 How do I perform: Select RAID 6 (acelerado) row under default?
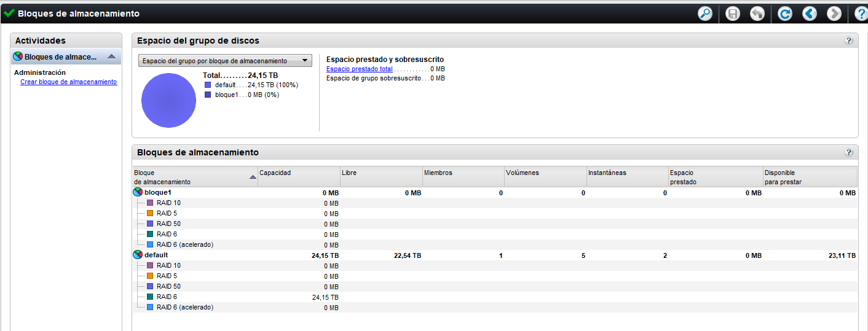495,307
